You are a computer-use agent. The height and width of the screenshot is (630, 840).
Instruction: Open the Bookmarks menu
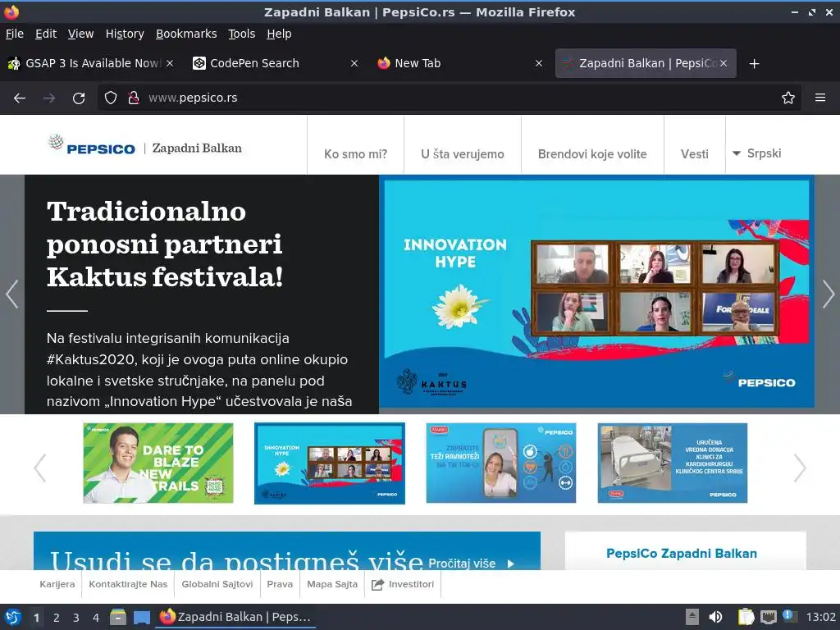click(x=186, y=34)
